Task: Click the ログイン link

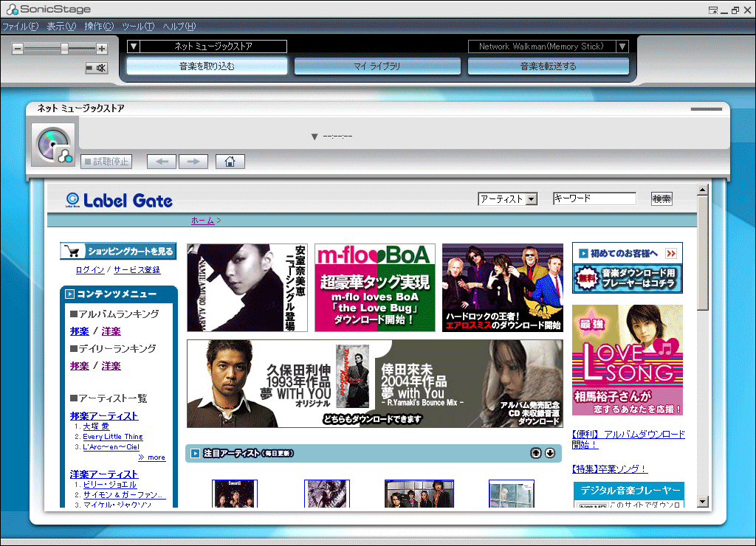Action: pos(89,270)
